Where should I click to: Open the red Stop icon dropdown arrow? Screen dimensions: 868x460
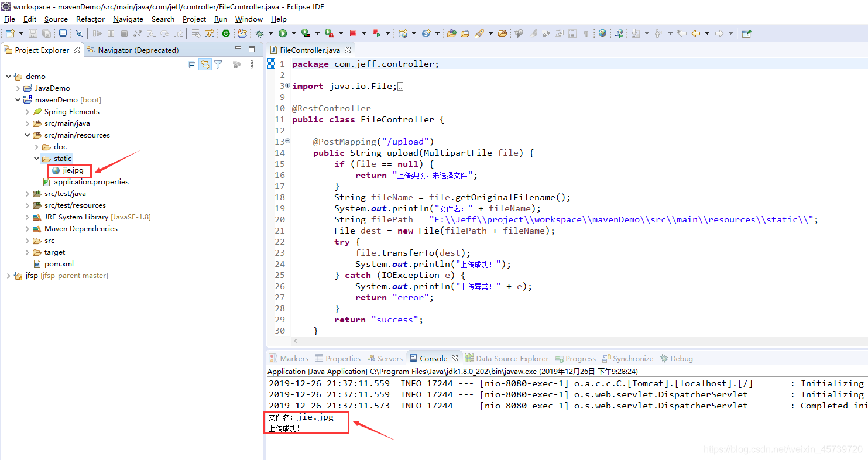click(364, 33)
